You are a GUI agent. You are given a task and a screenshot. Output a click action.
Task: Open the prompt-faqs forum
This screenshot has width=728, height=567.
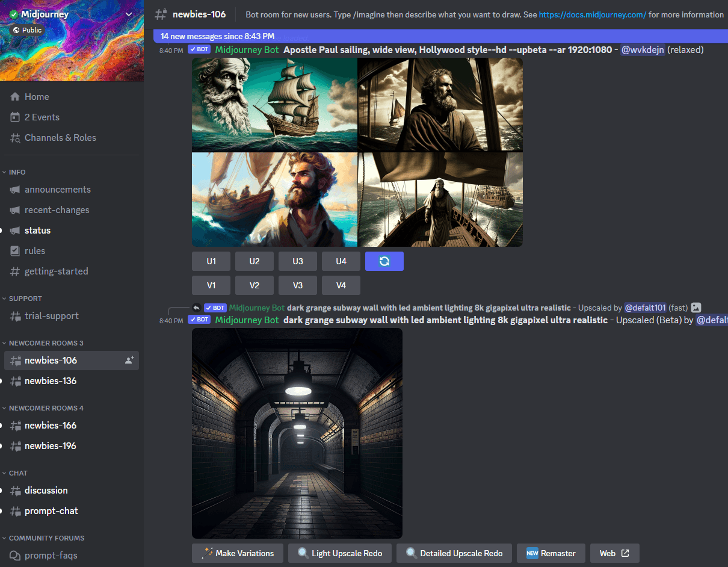(x=72, y=556)
